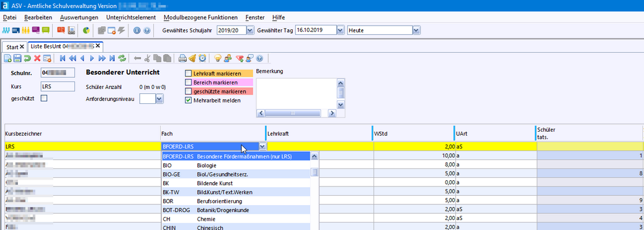Go to the next record

coord(92,58)
